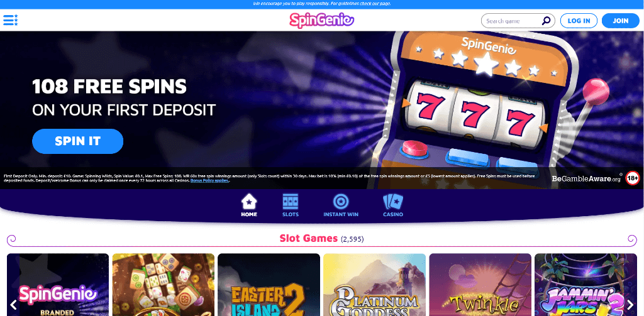Open the Twinkle slot thumbnail
Viewport: 644px width, 316px height.
coord(480,285)
